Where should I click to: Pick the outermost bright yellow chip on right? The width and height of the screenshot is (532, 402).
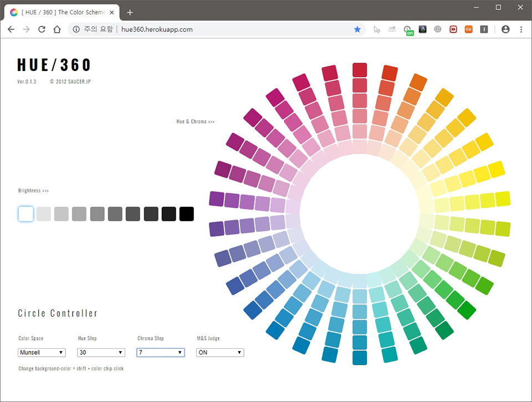tap(497, 170)
